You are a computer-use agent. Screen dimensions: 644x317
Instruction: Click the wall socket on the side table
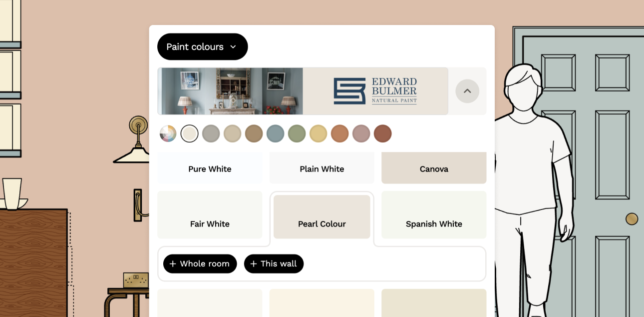click(136, 280)
